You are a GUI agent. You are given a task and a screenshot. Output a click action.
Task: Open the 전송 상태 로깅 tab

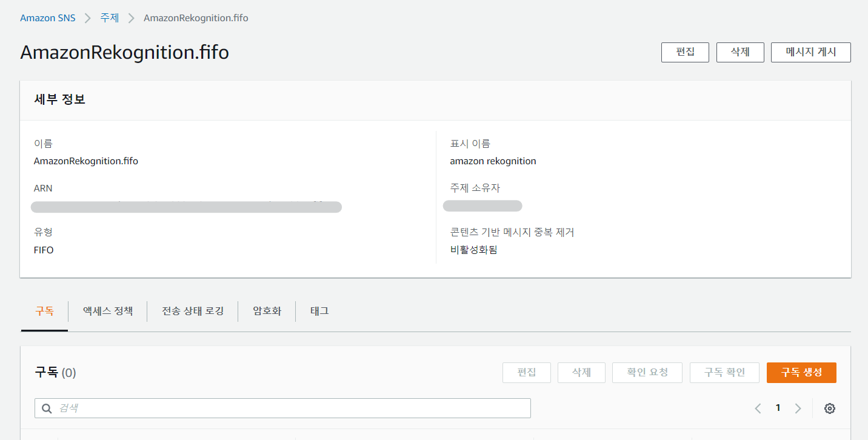click(193, 311)
